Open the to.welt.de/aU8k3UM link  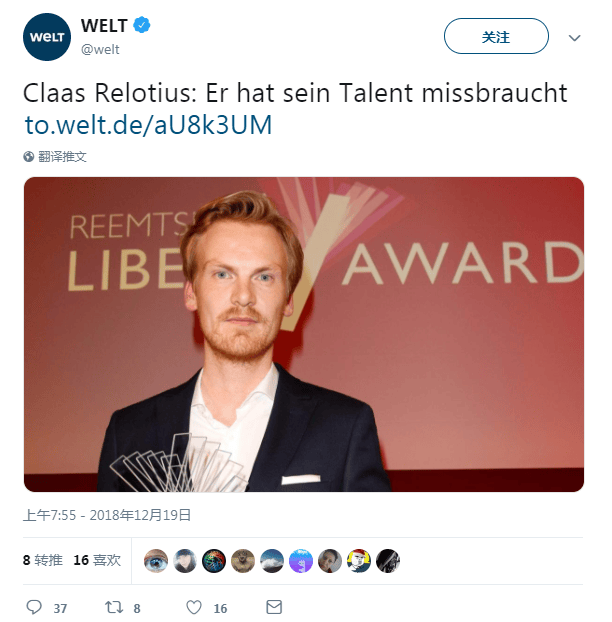(148, 125)
